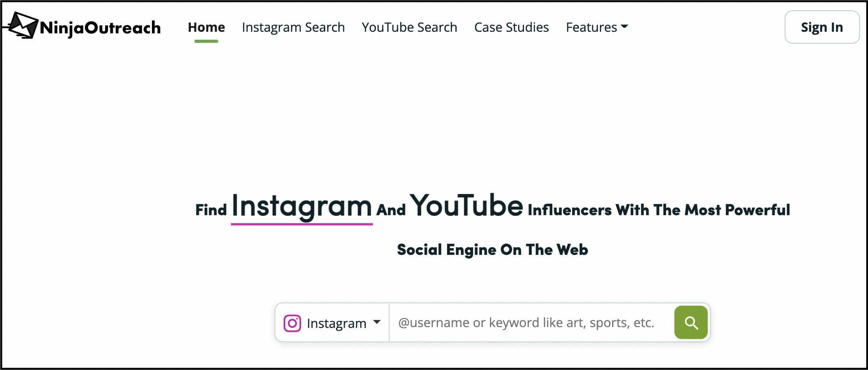The image size is (868, 370).
Task: Click the caret arrow beside the Instagram selector
Action: pyautogui.click(x=377, y=322)
